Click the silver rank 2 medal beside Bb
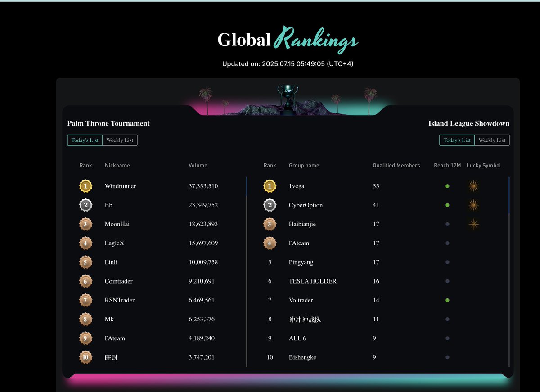This screenshot has width=540, height=392. [x=85, y=205]
